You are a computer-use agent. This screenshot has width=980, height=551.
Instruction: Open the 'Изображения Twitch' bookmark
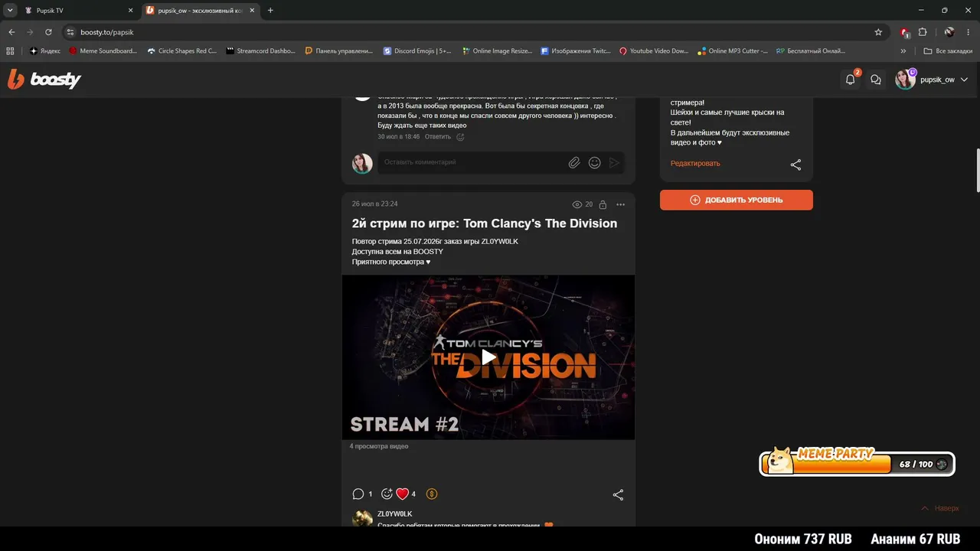click(575, 51)
